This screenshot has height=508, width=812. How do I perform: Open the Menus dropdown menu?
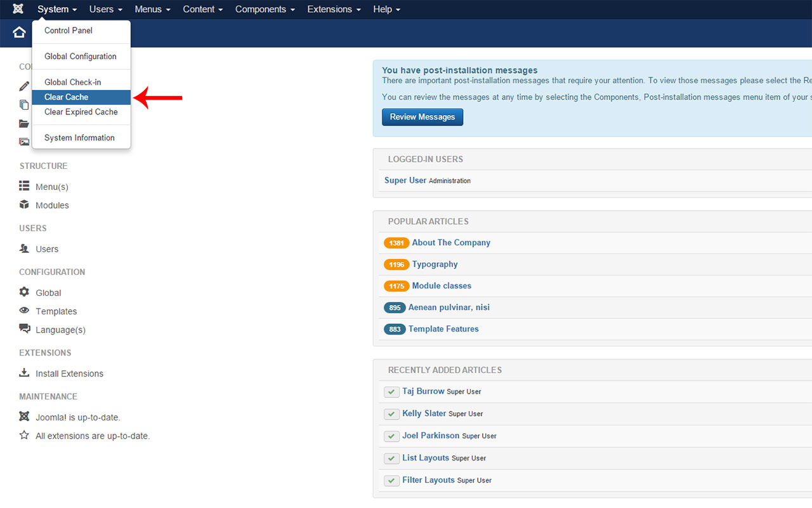[x=153, y=9]
